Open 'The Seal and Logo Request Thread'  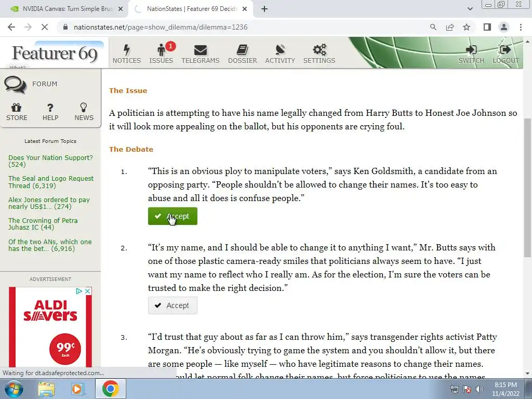51,182
